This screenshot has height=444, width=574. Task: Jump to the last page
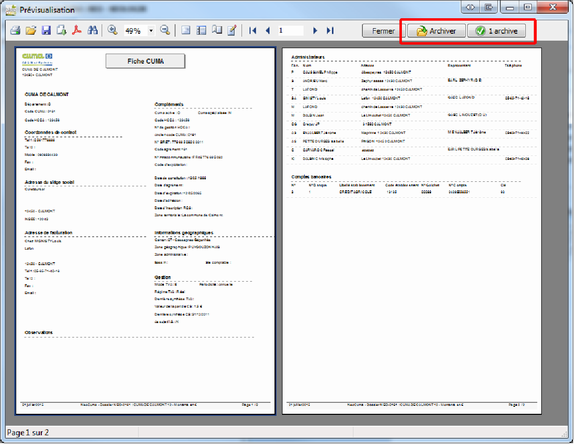click(x=330, y=31)
